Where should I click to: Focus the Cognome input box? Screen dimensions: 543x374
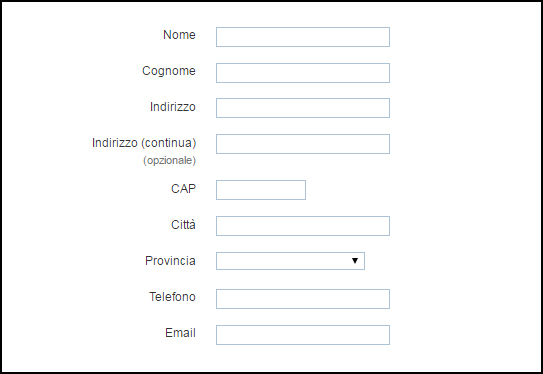303,73
